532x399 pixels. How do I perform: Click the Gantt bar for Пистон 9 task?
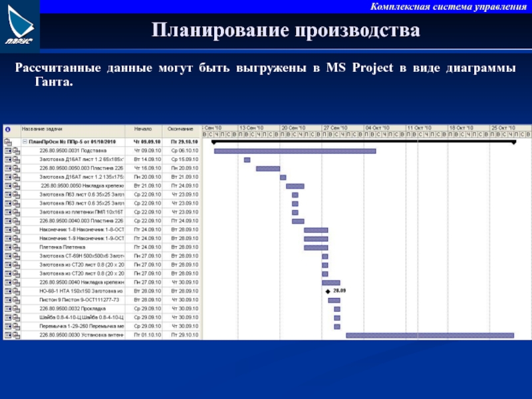click(x=334, y=301)
